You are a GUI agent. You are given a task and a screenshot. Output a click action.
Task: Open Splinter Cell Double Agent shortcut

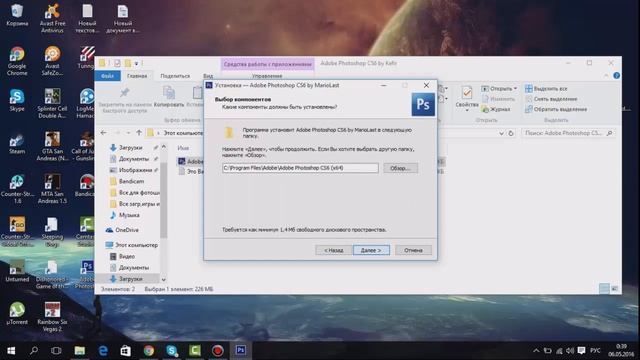52,104
